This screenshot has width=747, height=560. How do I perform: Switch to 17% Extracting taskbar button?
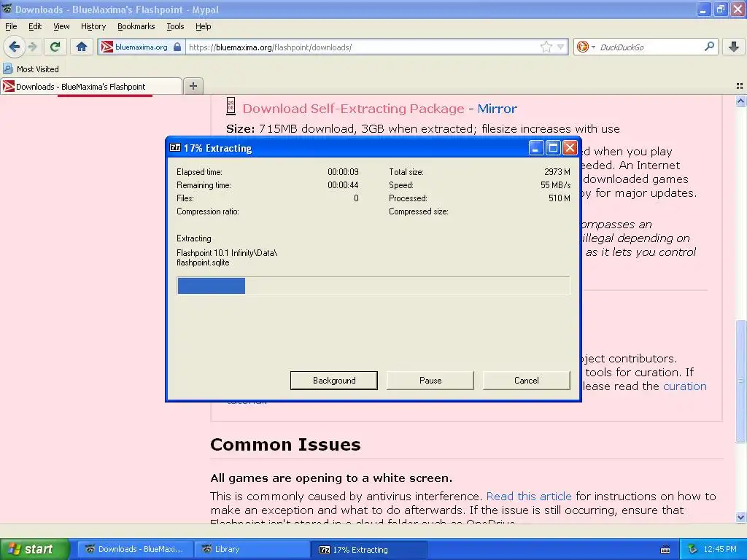click(x=368, y=549)
